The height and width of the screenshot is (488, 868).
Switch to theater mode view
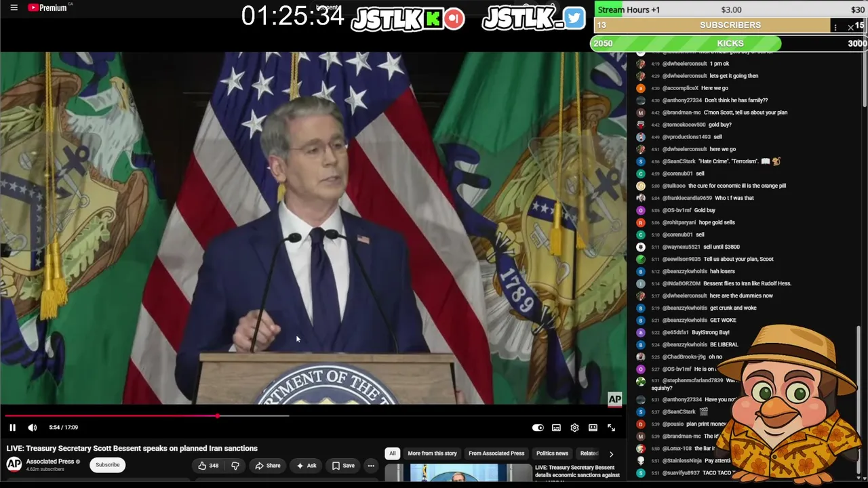[x=593, y=428]
